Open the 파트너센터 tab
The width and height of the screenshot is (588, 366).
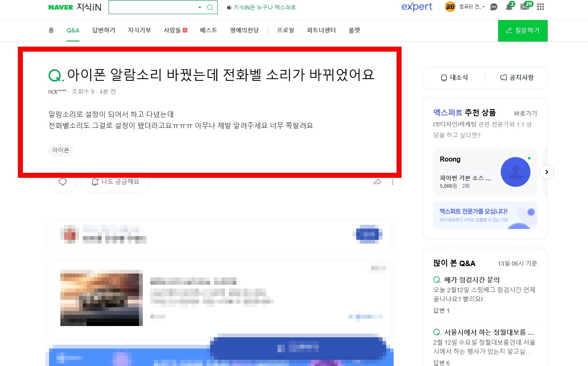(321, 30)
